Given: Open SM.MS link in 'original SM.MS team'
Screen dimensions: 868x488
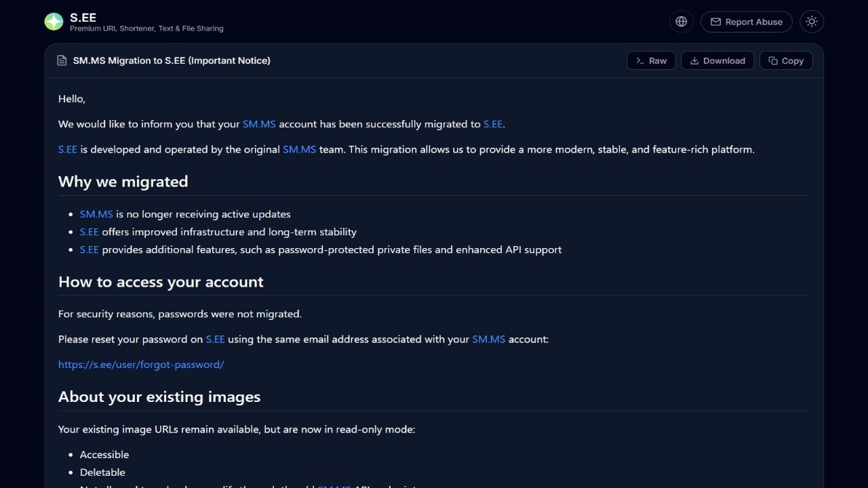Looking at the screenshot, I should pos(299,149).
